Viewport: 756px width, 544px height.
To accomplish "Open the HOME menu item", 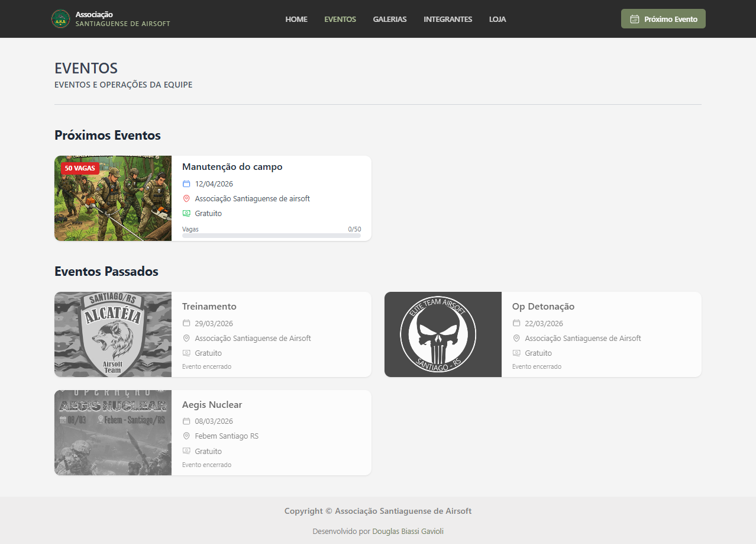I will (x=296, y=19).
